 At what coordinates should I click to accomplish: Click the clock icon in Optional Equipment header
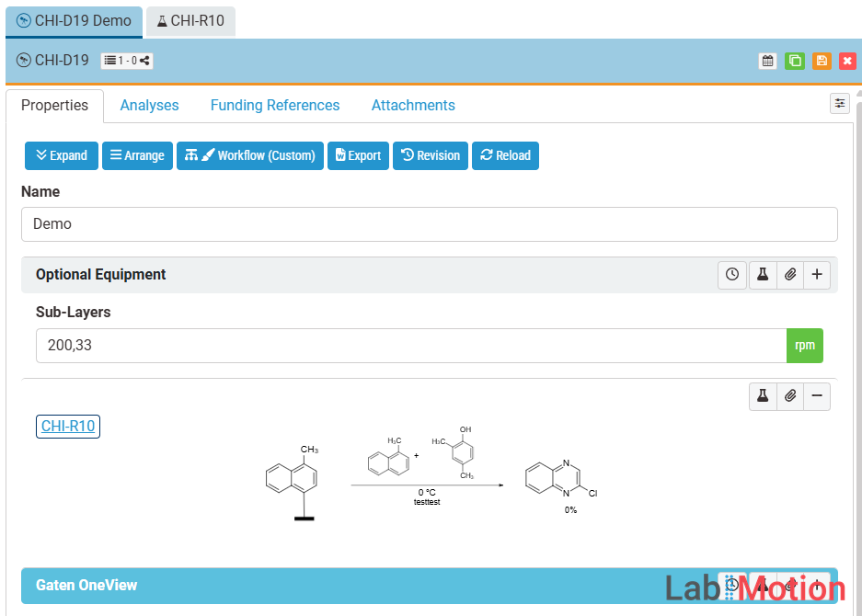[x=732, y=275]
